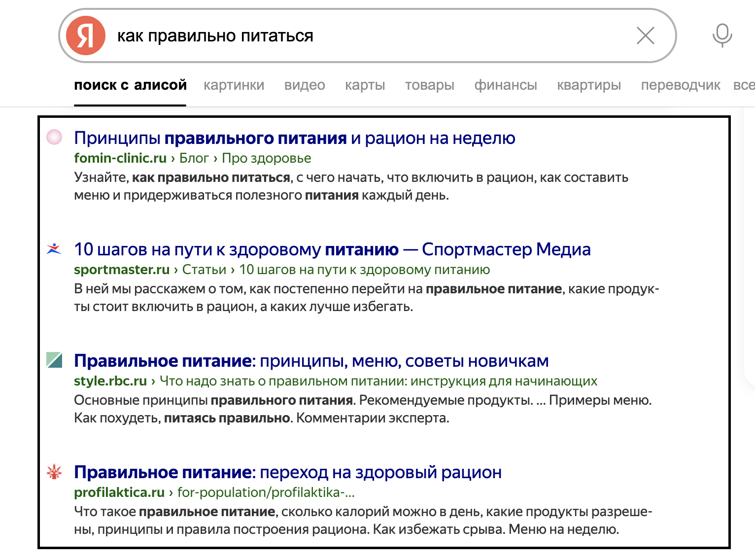Open the 10 шагов к здоровому питанию article

[332, 249]
